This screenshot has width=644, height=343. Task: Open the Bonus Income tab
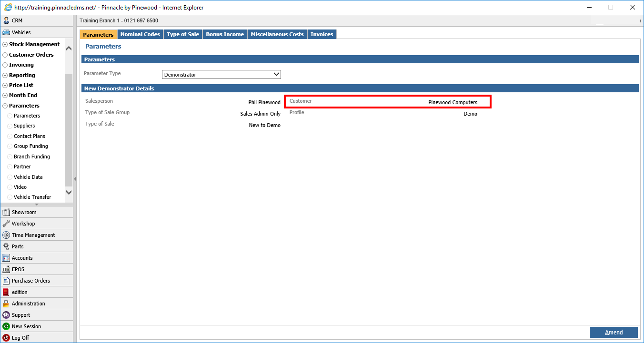(x=224, y=34)
